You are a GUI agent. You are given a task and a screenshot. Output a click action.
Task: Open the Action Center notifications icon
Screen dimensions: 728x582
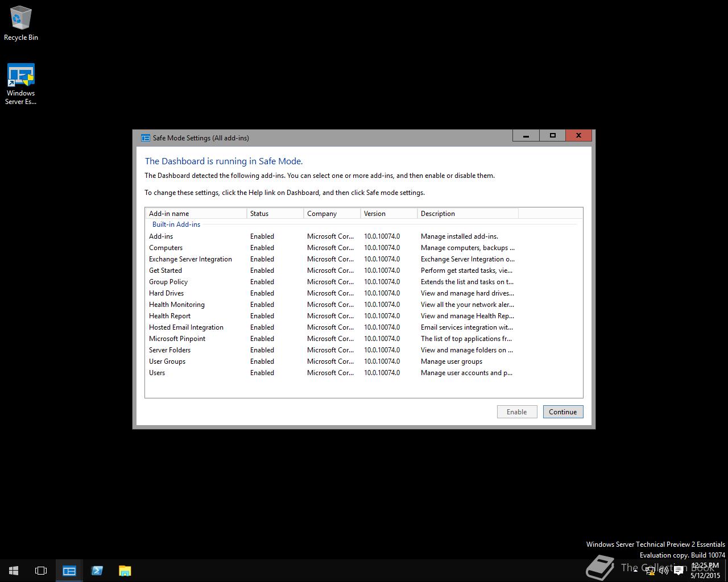(x=679, y=571)
